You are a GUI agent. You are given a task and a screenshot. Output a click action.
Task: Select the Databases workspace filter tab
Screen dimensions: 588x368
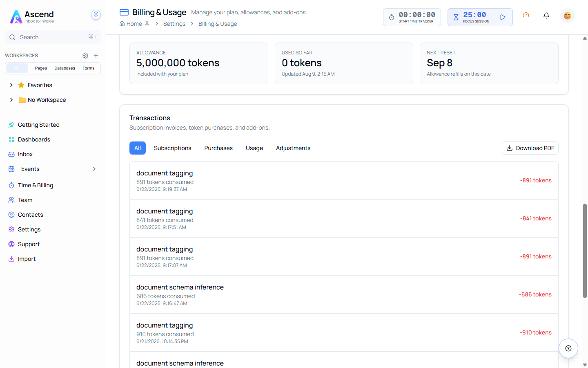pyautogui.click(x=65, y=68)
